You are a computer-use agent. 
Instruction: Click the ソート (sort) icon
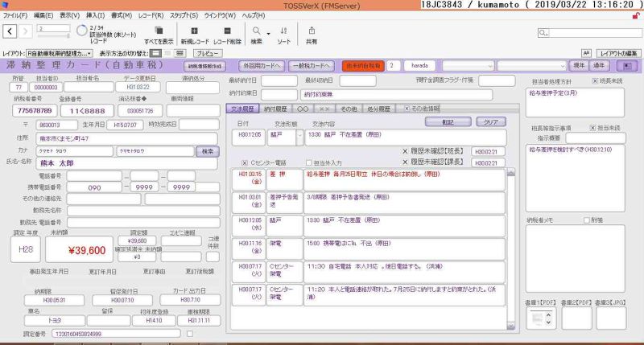[x=283, y=31]
